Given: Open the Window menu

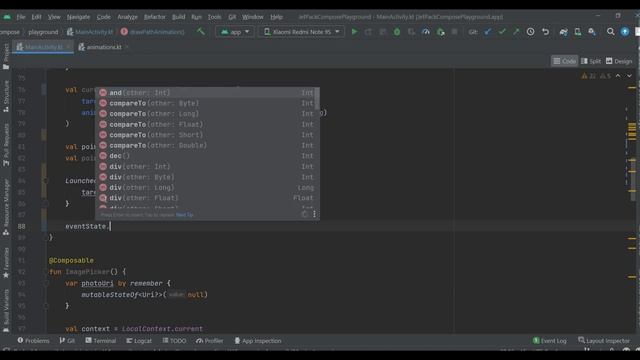Looking at the screenshot, I should (253, 17).
